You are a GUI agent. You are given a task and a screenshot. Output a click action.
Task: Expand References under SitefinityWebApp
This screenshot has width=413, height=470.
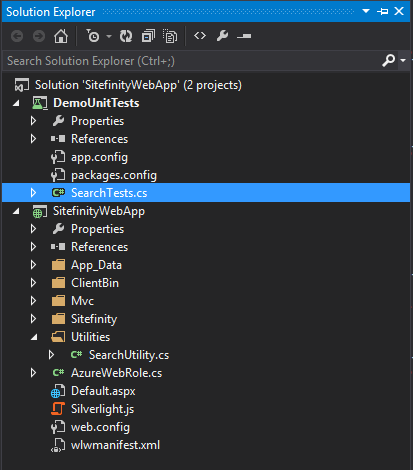point(33,247)
